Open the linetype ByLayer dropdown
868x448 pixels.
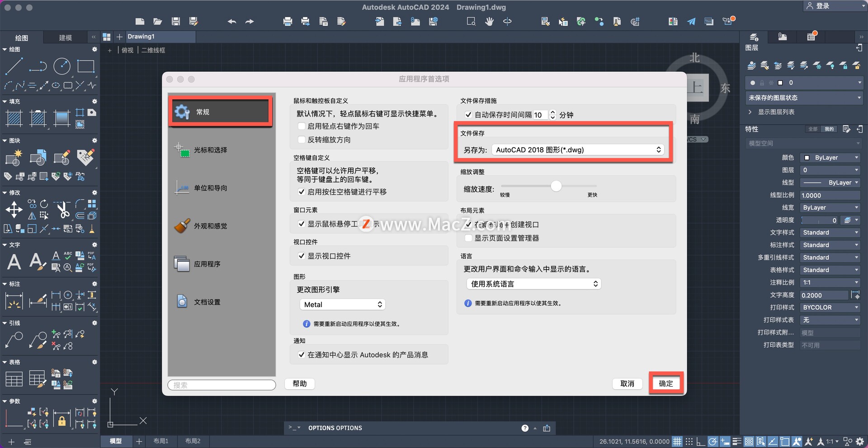[830, 182]
